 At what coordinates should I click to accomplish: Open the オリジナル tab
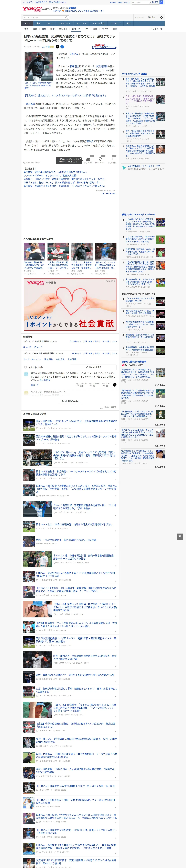coord(81,24)
